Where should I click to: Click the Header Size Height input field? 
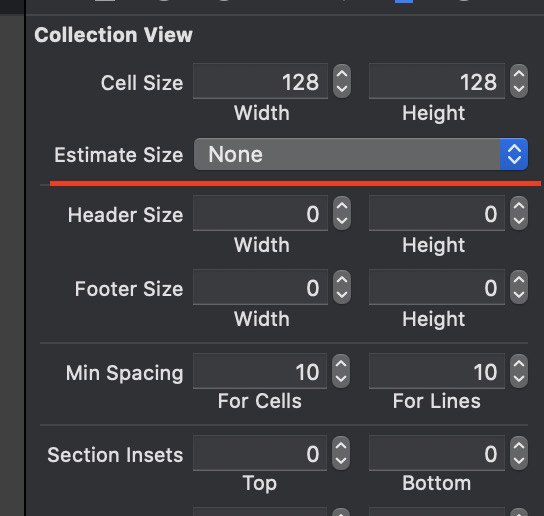[x=437, y=213]
